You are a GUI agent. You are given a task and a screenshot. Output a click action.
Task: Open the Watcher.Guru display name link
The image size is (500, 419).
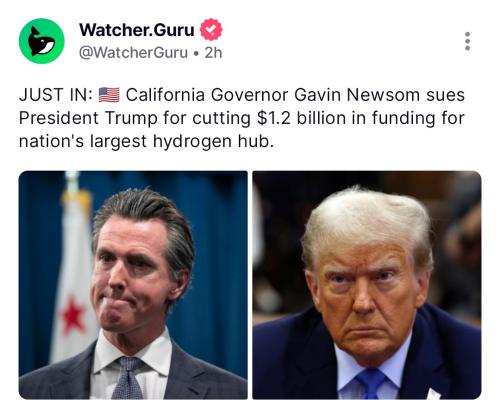point(137,30)
